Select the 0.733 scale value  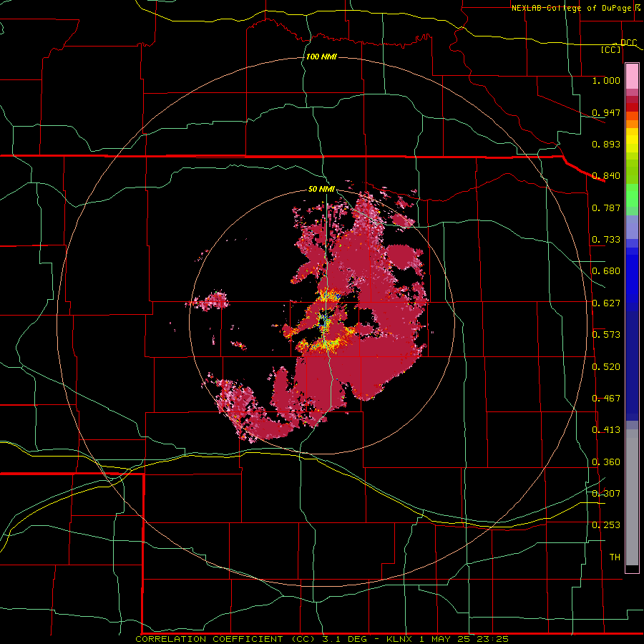(x=606, y=240)
